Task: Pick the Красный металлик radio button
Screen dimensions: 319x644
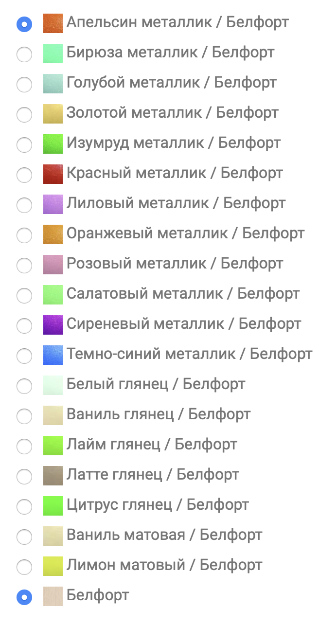Action: pos(24,175)
